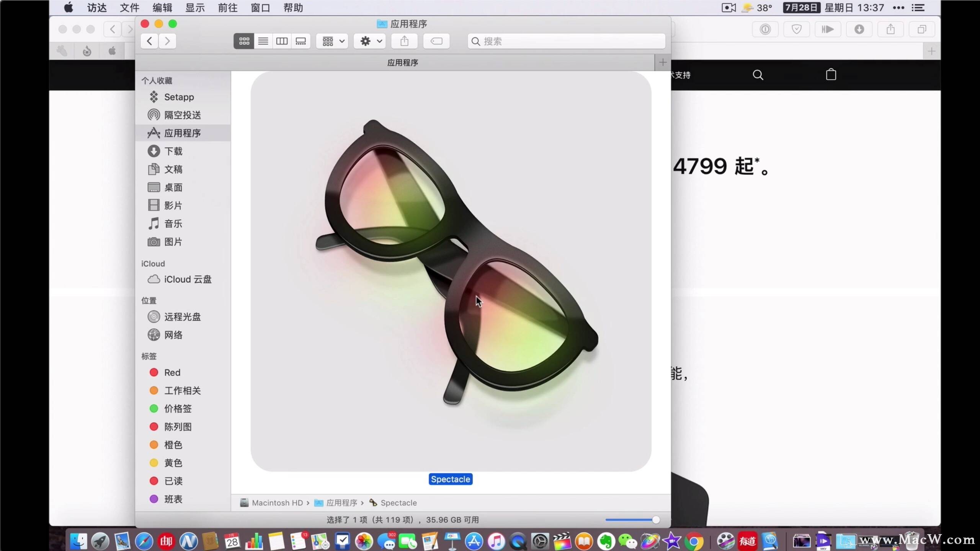
Task: Open the group-by arrangement dropdown
Action: coord(332,41)
